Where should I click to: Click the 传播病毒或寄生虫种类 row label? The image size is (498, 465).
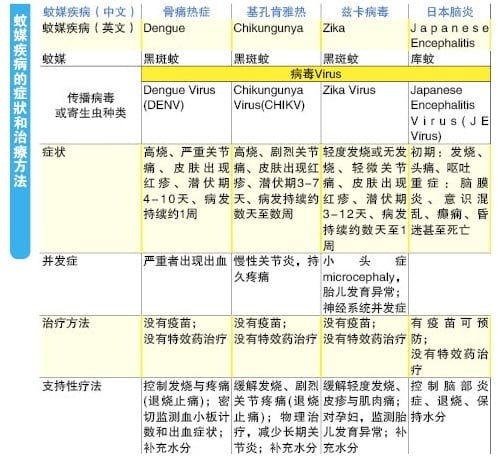[91, 105]
